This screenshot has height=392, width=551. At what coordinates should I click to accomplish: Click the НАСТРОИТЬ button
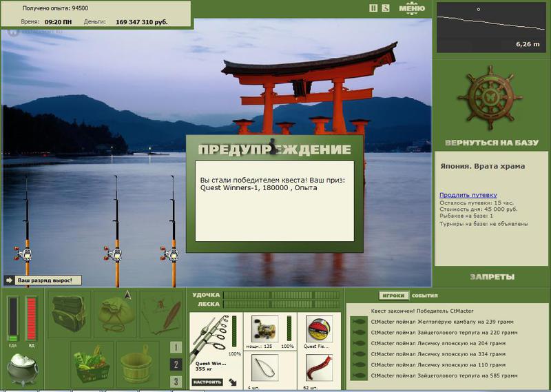pyautogui.click(x=207, y=382)
